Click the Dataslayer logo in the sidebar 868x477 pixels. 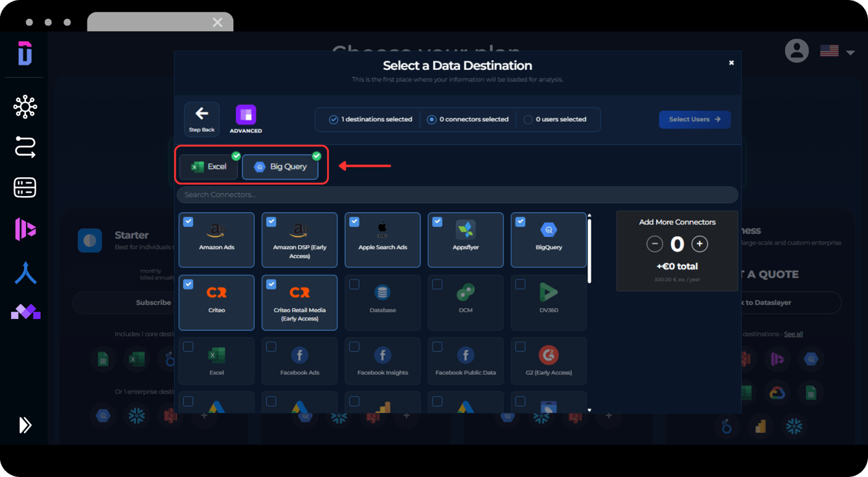point(25,53)
